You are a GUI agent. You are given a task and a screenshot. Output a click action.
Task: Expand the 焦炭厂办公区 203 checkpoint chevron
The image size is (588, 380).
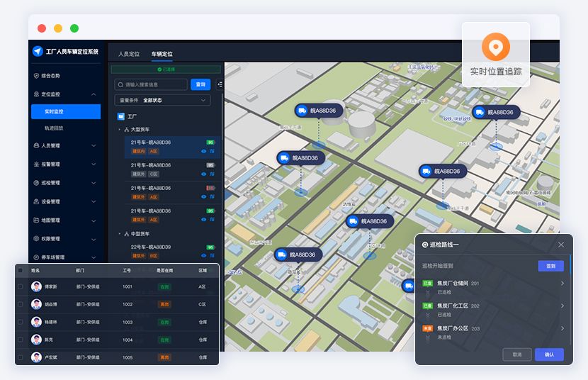562,328
